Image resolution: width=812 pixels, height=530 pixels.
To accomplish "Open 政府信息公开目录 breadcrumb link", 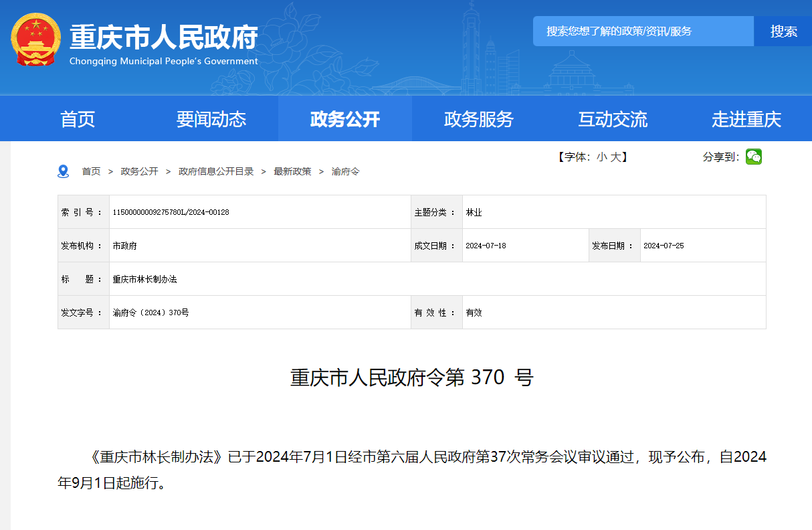I will [x=216, y=171].
